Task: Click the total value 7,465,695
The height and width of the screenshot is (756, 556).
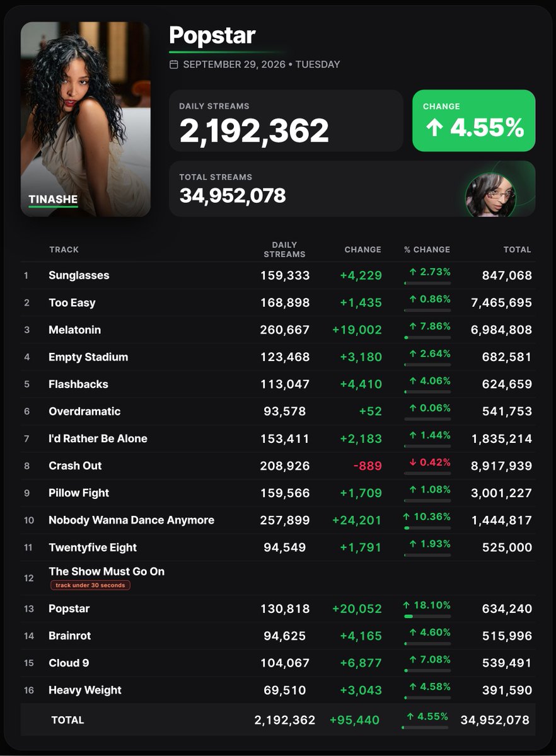Action: click(x=502, y=302)
